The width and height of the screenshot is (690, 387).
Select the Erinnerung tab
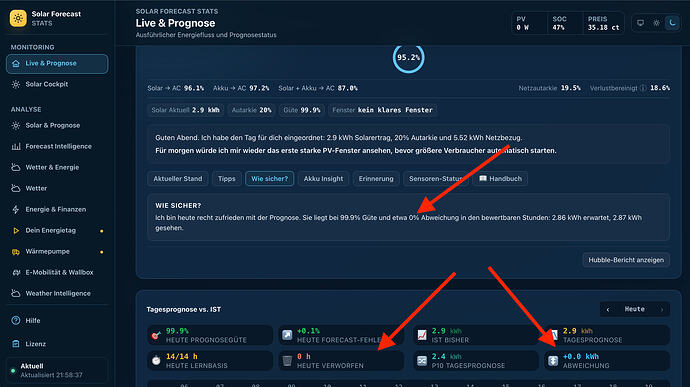pyautogui.click(x=376, y=179)
